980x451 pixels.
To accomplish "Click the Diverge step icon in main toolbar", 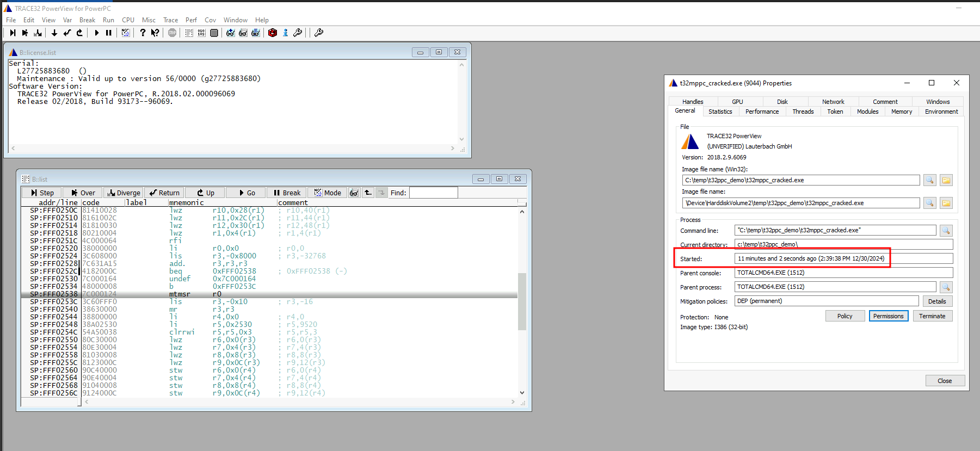I will coord(38,33).
